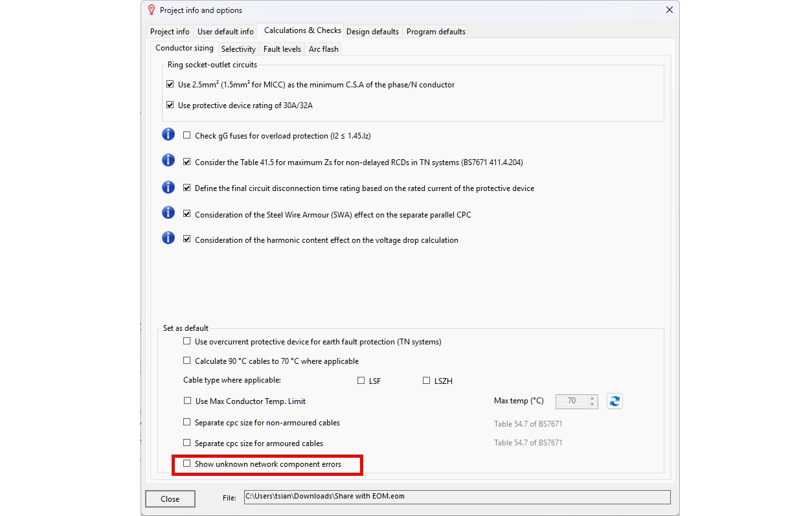Tick the LSZH cable type checkbox

426,381
